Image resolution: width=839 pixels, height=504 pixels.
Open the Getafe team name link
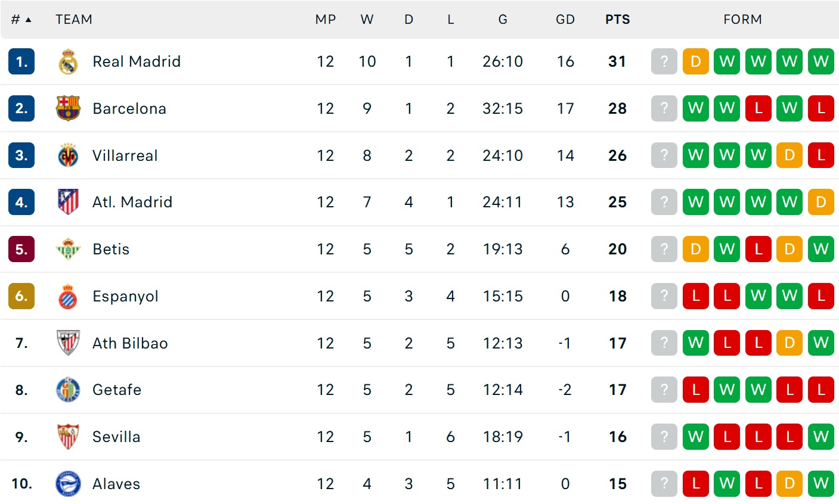117,390
